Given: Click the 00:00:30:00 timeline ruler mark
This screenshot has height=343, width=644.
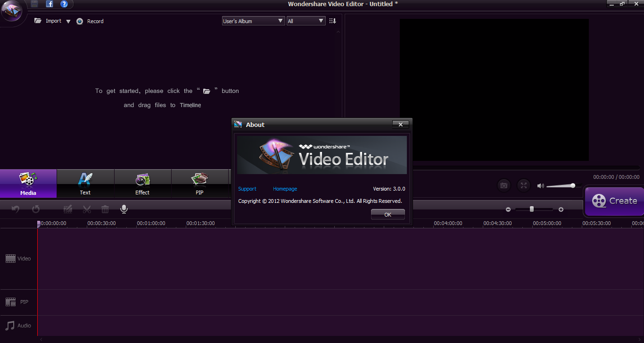Looking at the screenshot, I should tap(101, 223).
